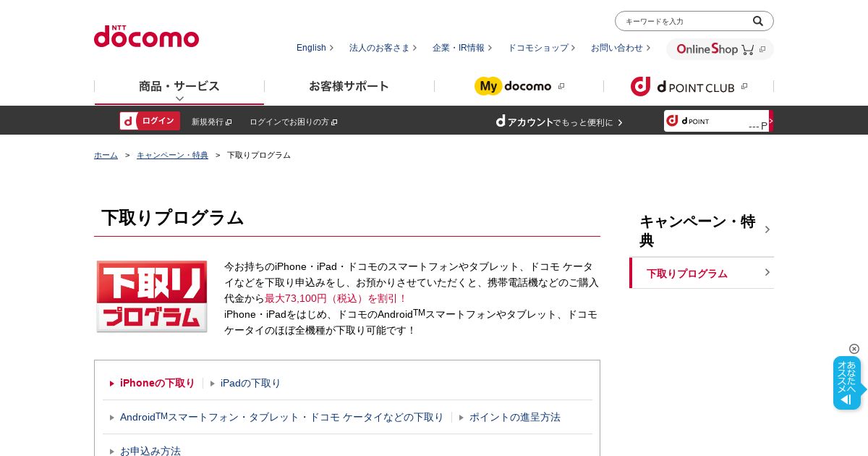Jump to お申込み方法 section
The height and width of the screenshot is (456, 868).
point(150,451)
